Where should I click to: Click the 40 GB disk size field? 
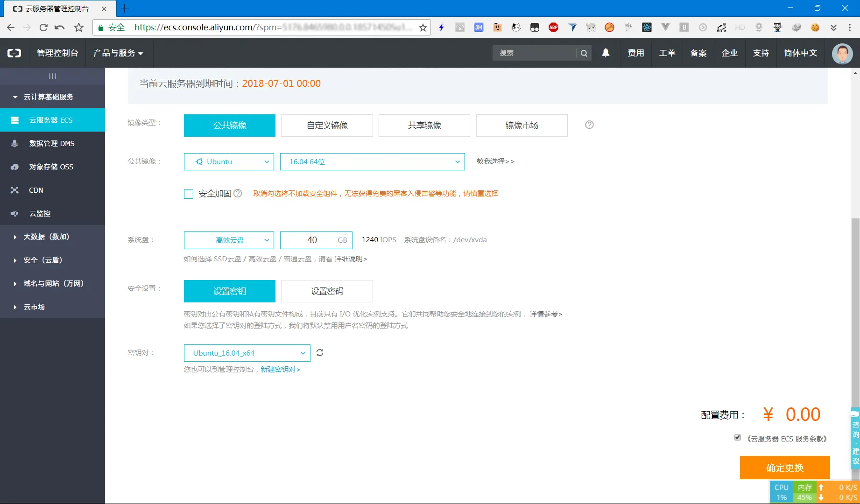[316, 240]
